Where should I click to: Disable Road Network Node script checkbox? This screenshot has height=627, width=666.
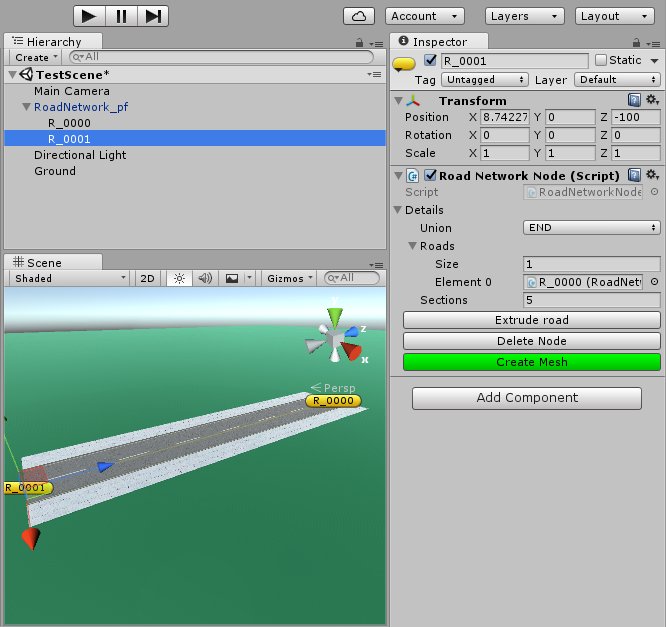(x=430, y=175)
